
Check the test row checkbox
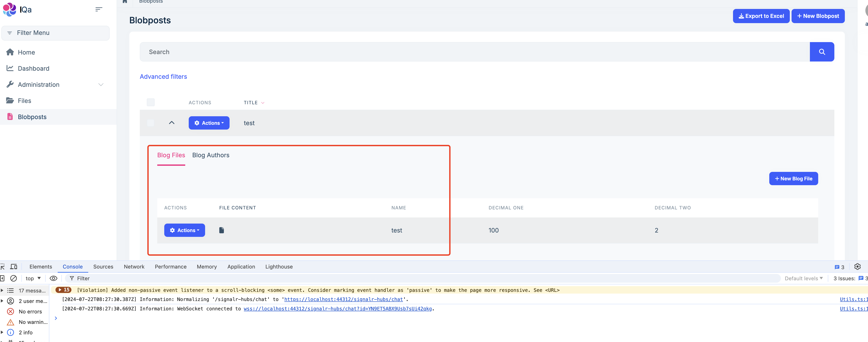click(151, 123)
